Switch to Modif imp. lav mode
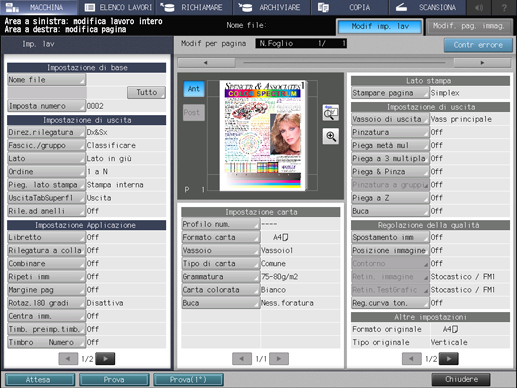The width and height of the screenshot is (517, 388). pos(380,27)
